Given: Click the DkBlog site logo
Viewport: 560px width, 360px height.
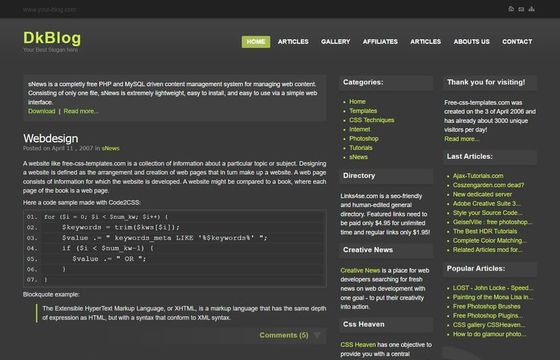Looking at the screenshot, I should click(x=52, y=38).
